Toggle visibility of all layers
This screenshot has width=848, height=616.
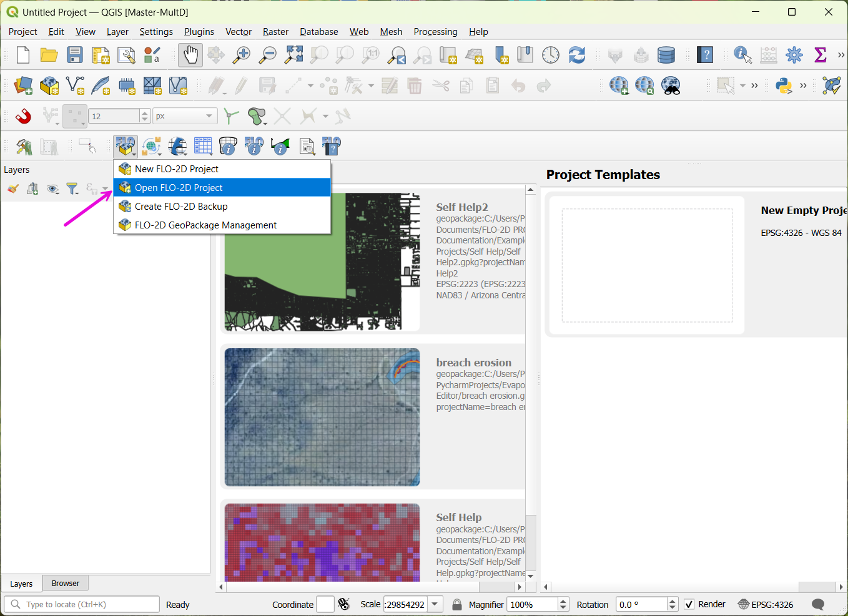pyautogui.click(x=52, y=188)
